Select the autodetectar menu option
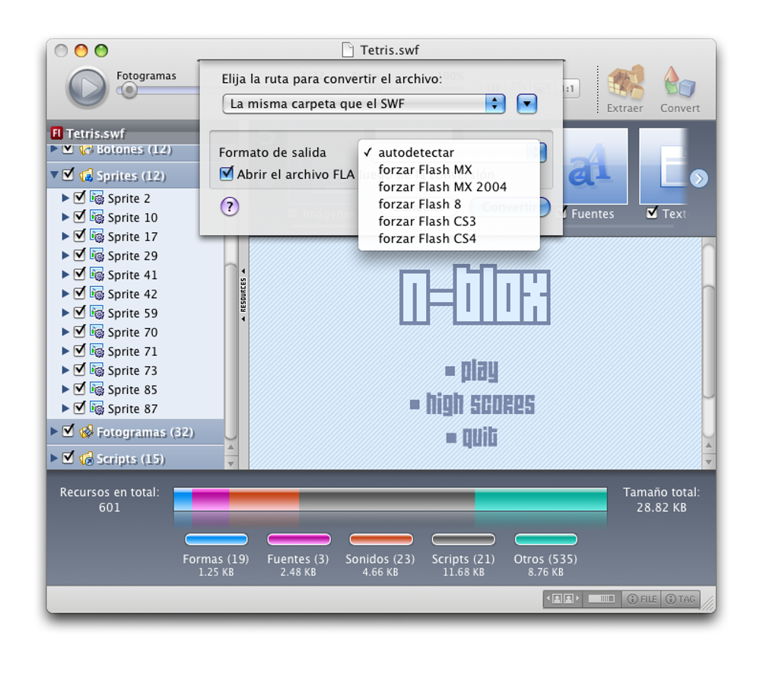The height and width of the screenshot is (700, 776). coord(449,152)
